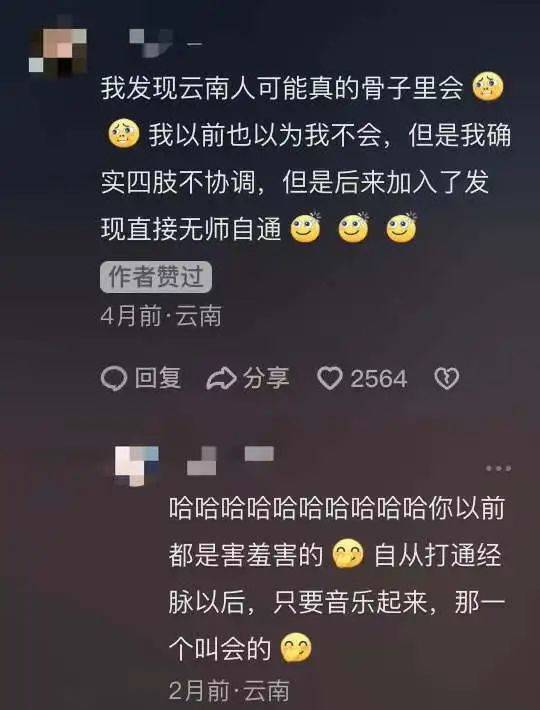The image size is (540, 710).
Task: Open the reply commenter's avatar
Action: pyautogui.click(x=136, y=466)
